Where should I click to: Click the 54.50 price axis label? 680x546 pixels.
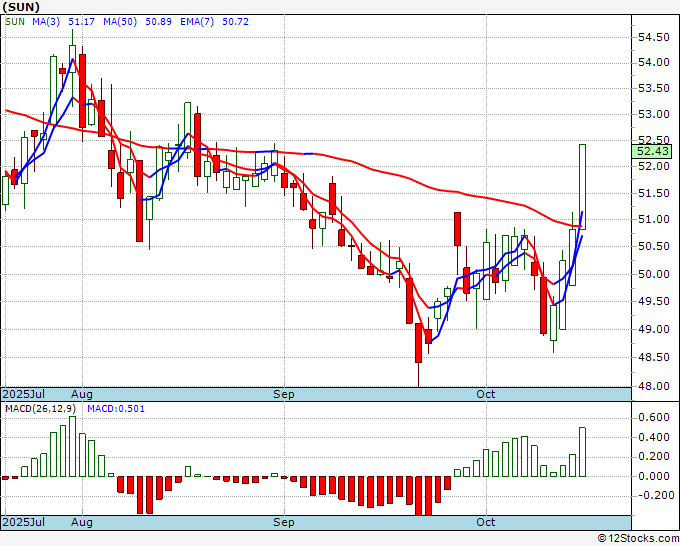pos(654,38)
